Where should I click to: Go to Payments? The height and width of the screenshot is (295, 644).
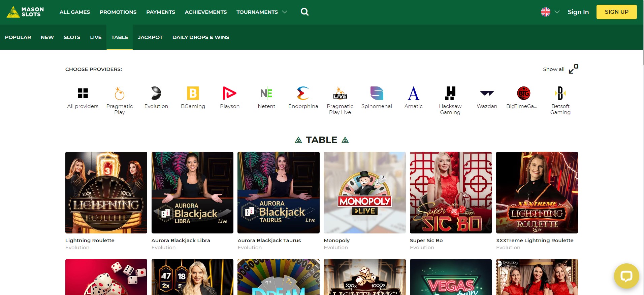click(161, 12)
